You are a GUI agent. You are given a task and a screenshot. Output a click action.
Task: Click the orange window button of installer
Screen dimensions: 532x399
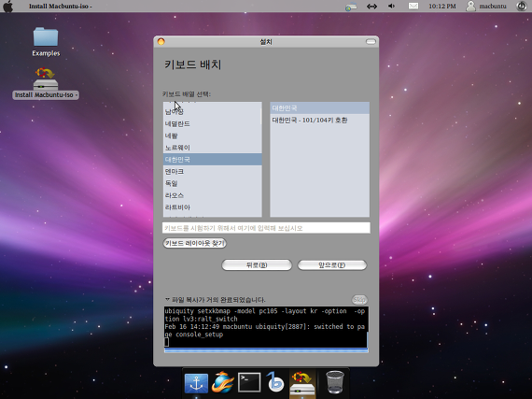tap(161, 41)
